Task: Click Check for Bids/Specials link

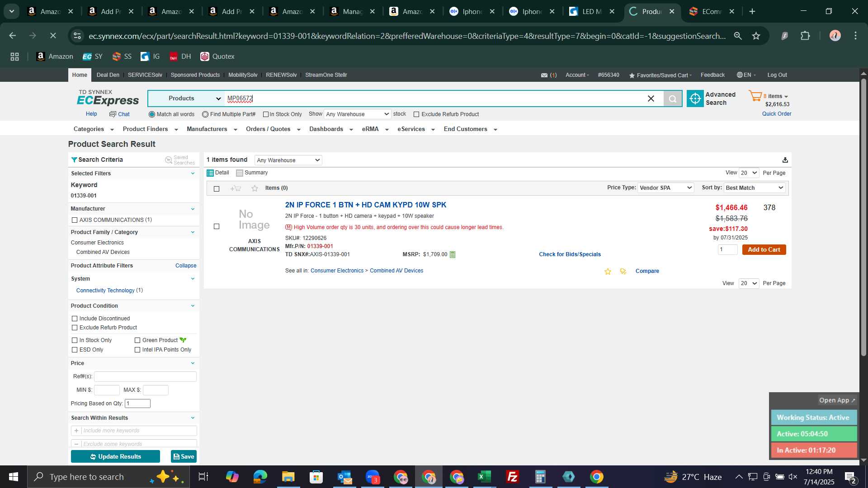Action: (570, 254)
